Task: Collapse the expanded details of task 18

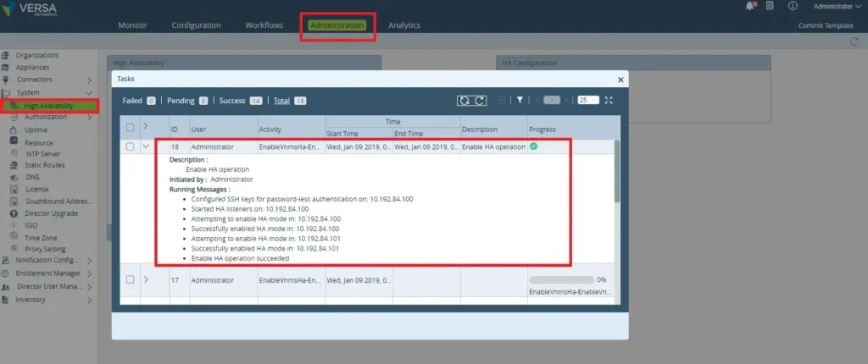Action: (146, 146)
